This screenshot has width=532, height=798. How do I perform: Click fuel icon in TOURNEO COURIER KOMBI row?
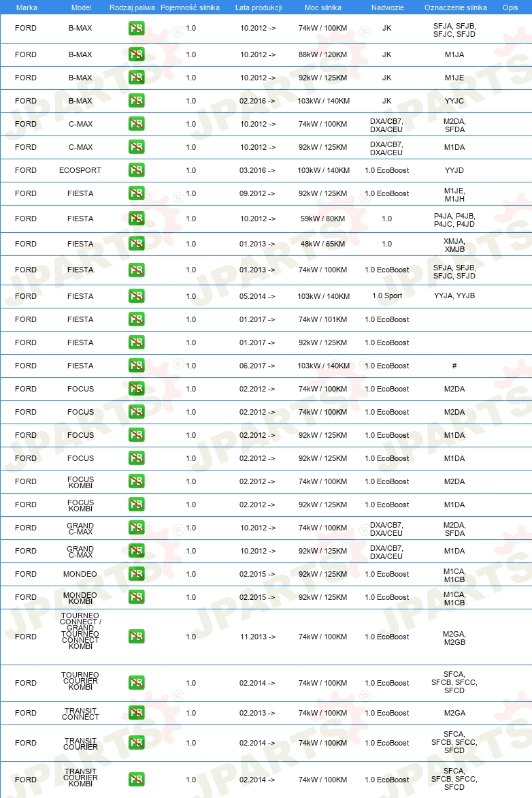(x=136, y=683)
